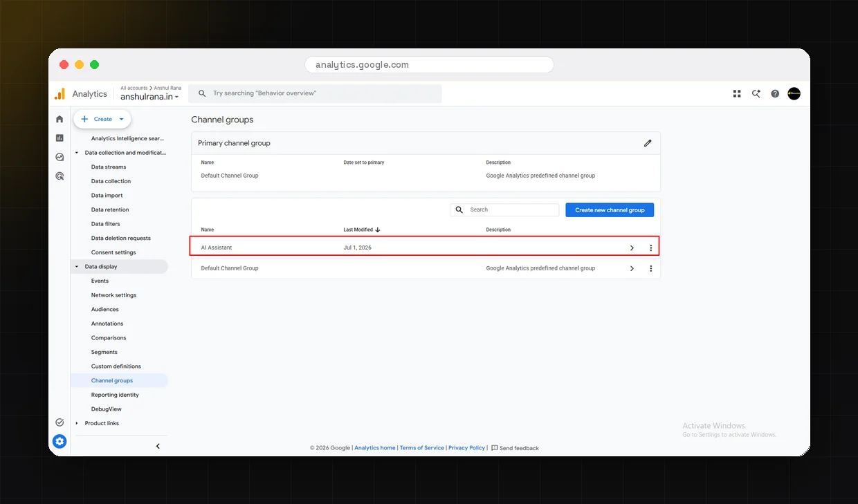Click the Jul 1, 2026 date cell

pyautogui.click(x=358, y=248)
